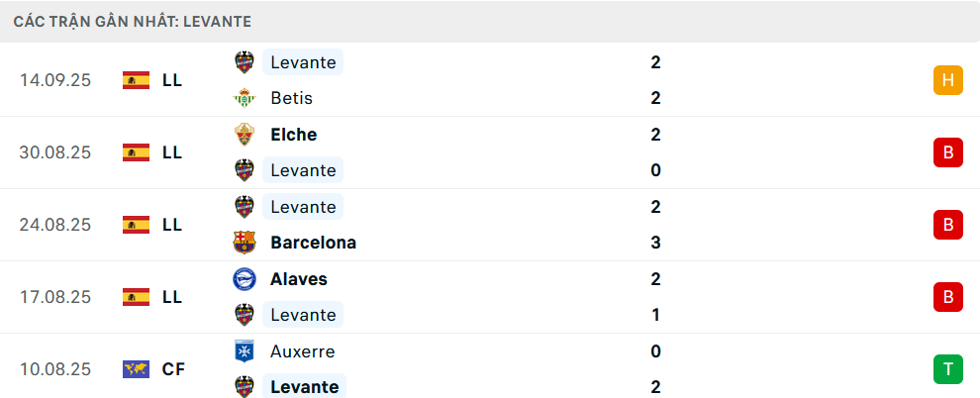Open the Barcelona team link
This screenshot has width=980, height=398.
point(313,243)
